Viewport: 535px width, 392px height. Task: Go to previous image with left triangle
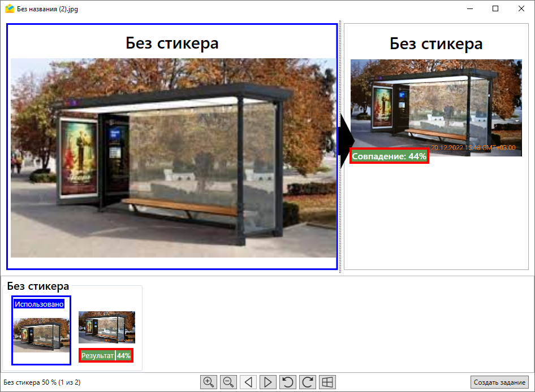click(248, 382)
